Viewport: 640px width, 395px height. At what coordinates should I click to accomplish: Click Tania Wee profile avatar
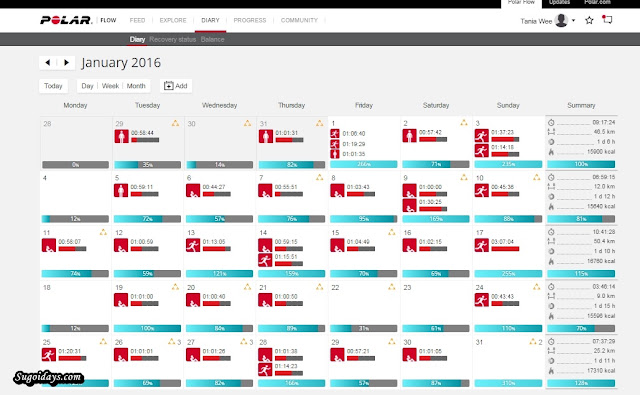(x=562, y=20)
